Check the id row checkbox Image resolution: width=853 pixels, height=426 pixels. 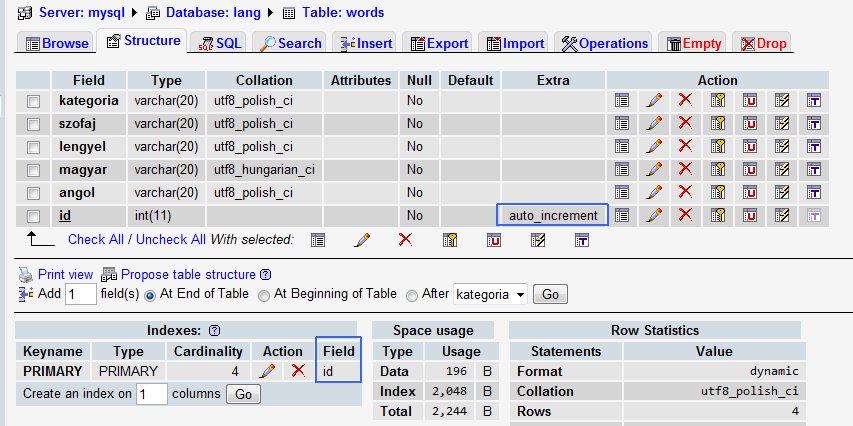34,217
